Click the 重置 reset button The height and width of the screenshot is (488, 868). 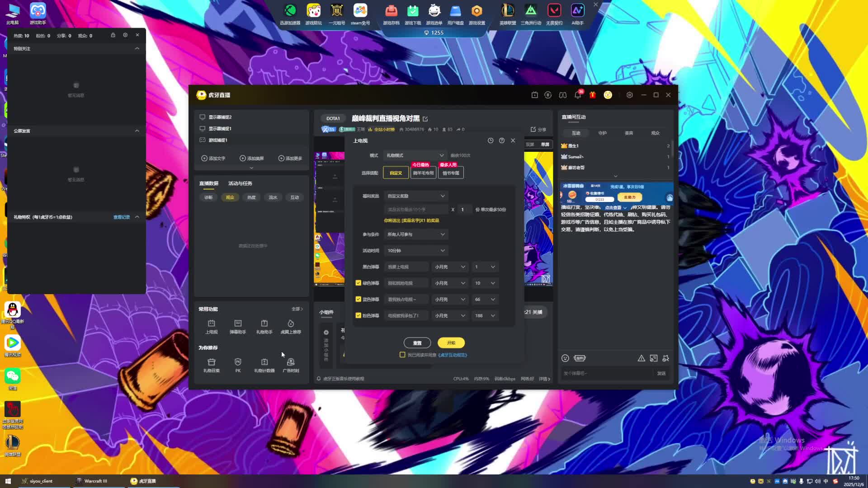[417, 343]
